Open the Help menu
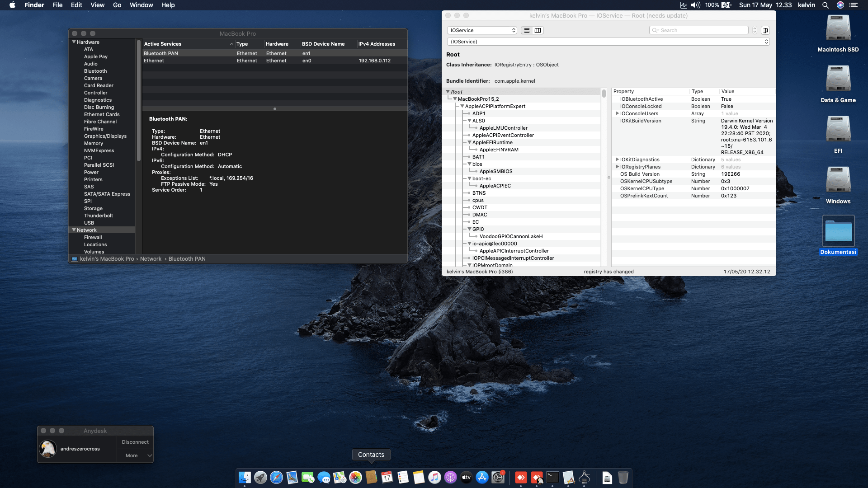Screen dimensions: 868x488 coord(168,5)
